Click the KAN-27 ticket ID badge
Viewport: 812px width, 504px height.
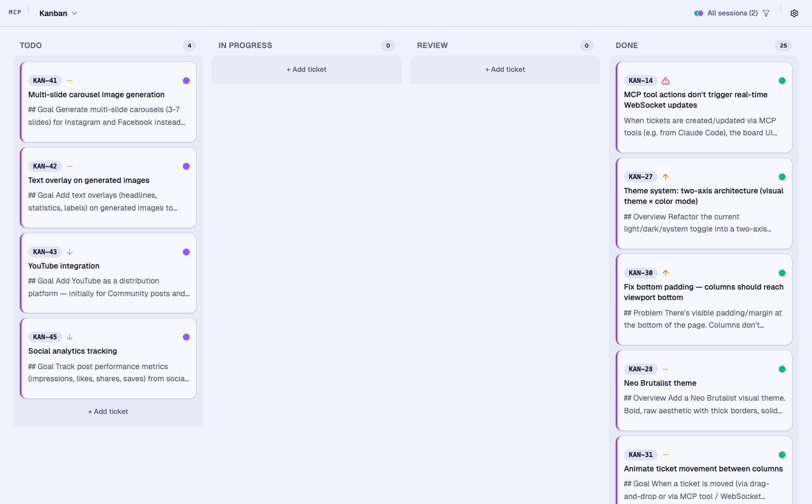click(x=641, y=177)
